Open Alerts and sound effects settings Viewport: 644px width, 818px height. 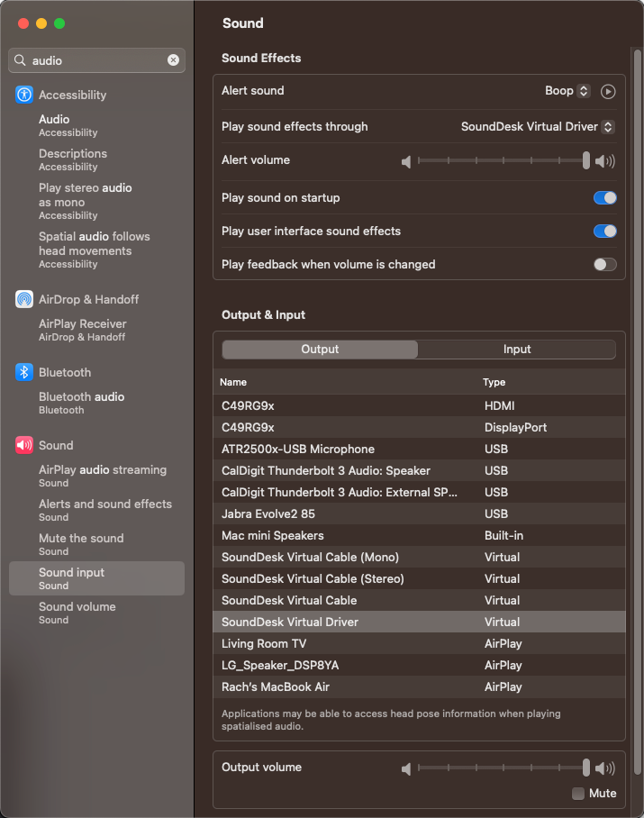click(x=104, y=504)
